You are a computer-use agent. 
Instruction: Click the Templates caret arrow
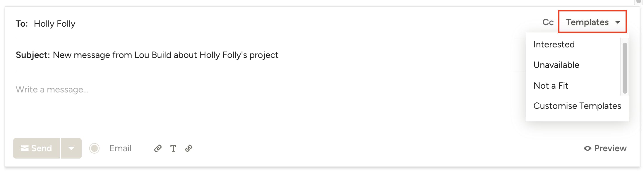click(x=618, y=23)
